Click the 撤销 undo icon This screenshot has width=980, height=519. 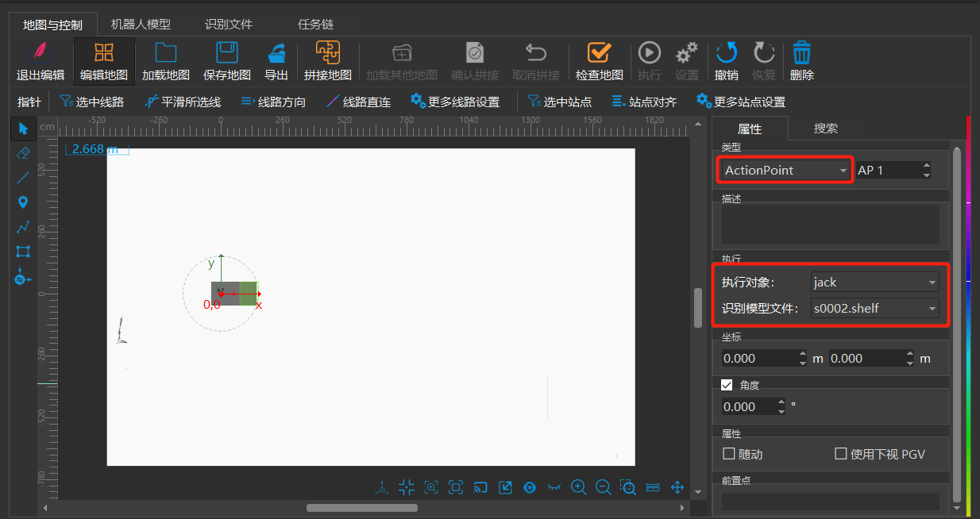click(x=726, y=54)
